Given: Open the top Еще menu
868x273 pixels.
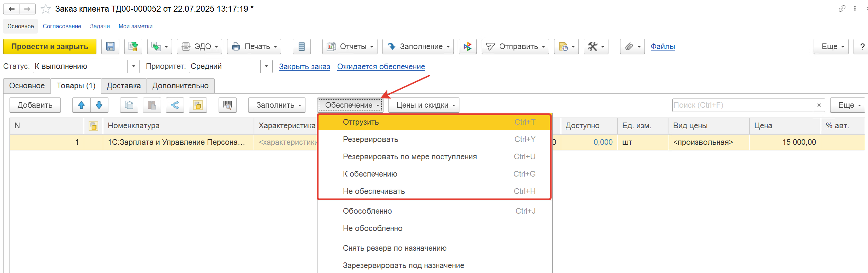Looking at the screenshot, I should [x=831, y=47].
